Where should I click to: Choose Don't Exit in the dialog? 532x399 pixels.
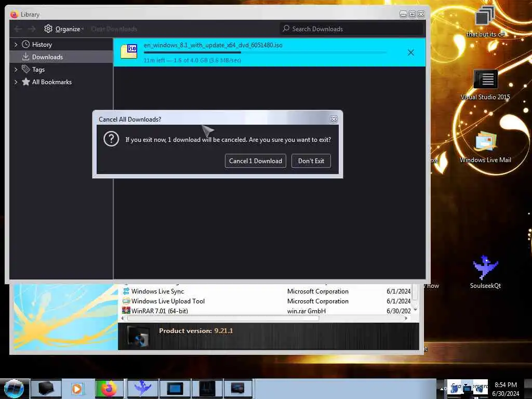click(x=311, y=161)
